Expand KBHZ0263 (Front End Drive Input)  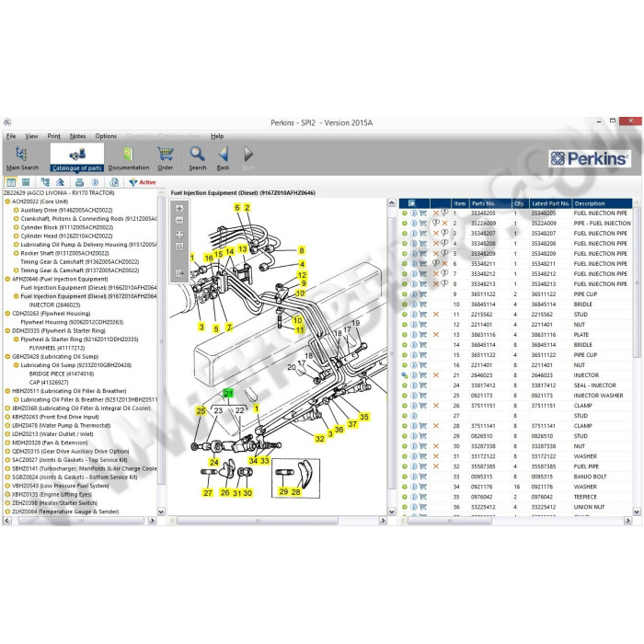pos(7,417)
